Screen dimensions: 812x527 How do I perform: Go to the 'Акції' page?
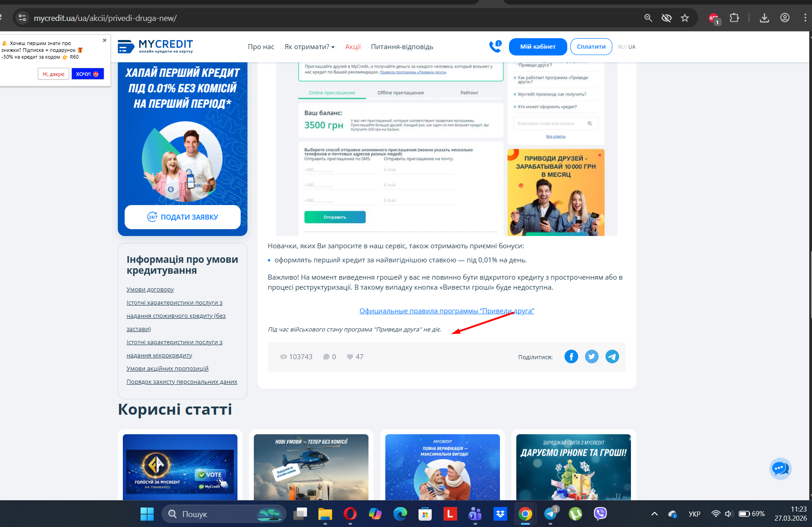353,47
